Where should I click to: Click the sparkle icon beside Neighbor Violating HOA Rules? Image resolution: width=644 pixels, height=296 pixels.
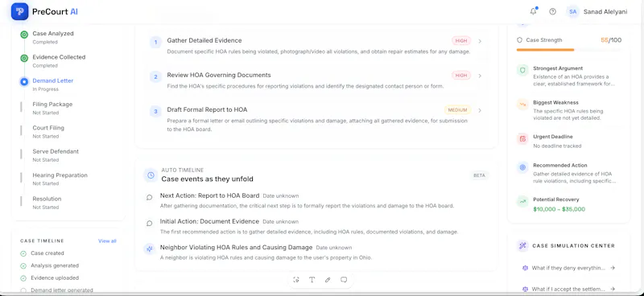149,249
